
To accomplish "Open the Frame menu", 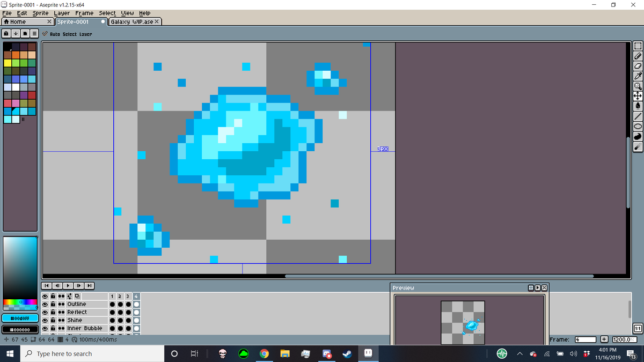I will [84, 13].
